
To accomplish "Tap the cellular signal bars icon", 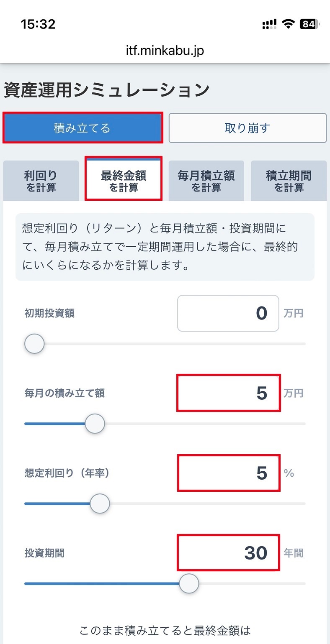I will click(270, 24).
